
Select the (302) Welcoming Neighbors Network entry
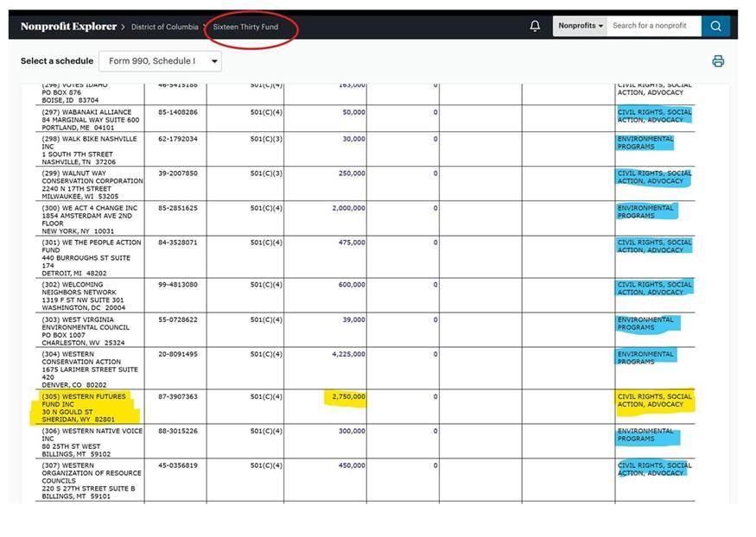[84, 296]
